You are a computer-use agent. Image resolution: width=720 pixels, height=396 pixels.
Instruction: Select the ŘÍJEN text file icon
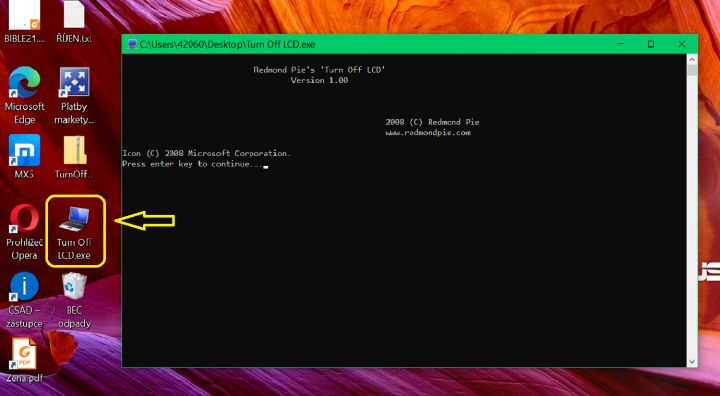pyautogui.click(x=74, y=22)
